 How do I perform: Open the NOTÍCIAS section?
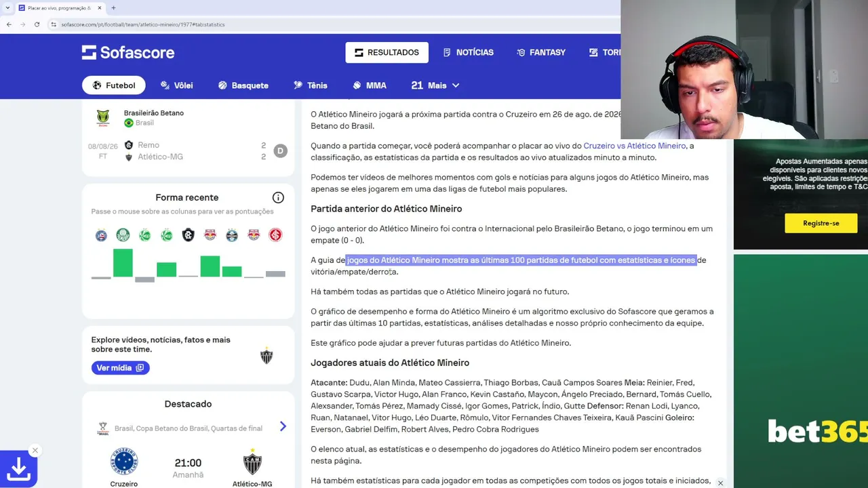[468, 52]
